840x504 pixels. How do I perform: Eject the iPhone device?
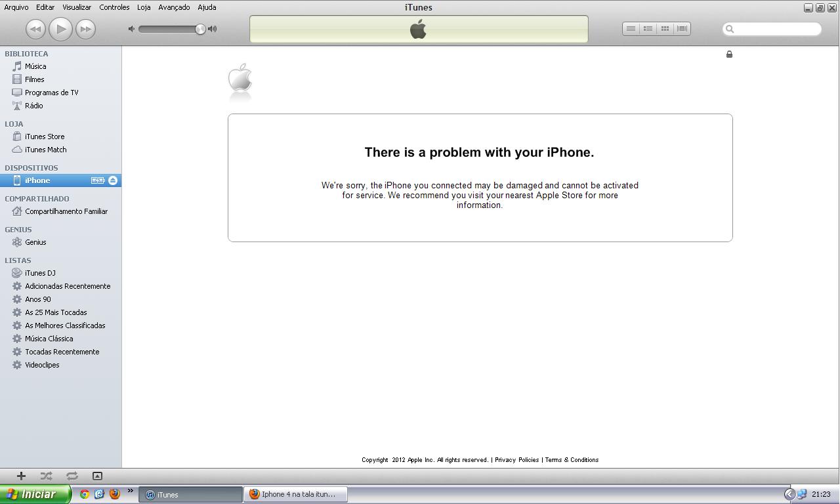(x=113, y=180)
